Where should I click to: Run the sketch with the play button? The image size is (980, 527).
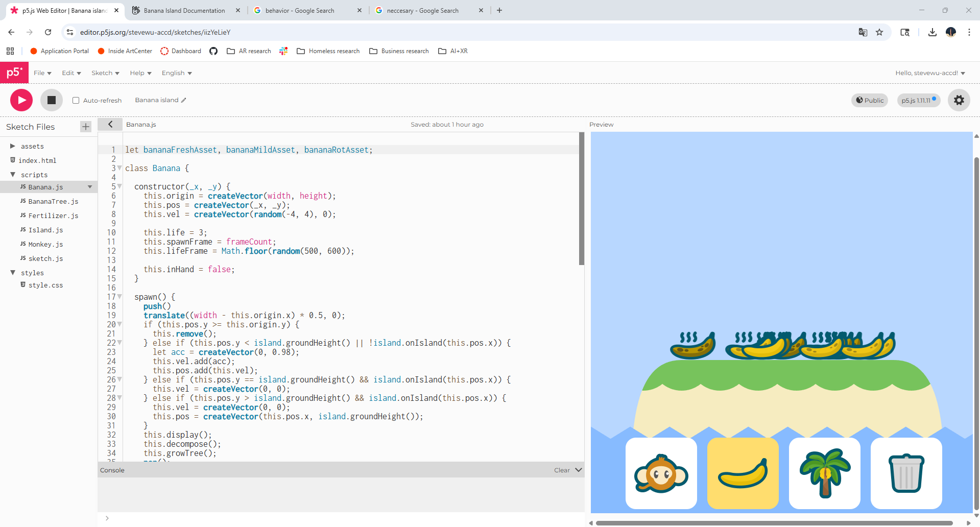click(x=21, y=100)
